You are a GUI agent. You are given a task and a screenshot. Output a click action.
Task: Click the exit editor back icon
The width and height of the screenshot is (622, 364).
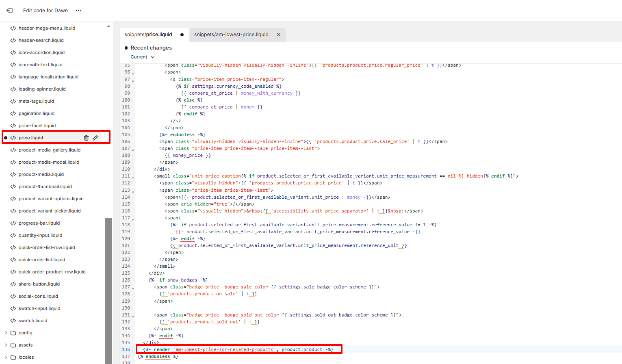click(x=9, y=11)
